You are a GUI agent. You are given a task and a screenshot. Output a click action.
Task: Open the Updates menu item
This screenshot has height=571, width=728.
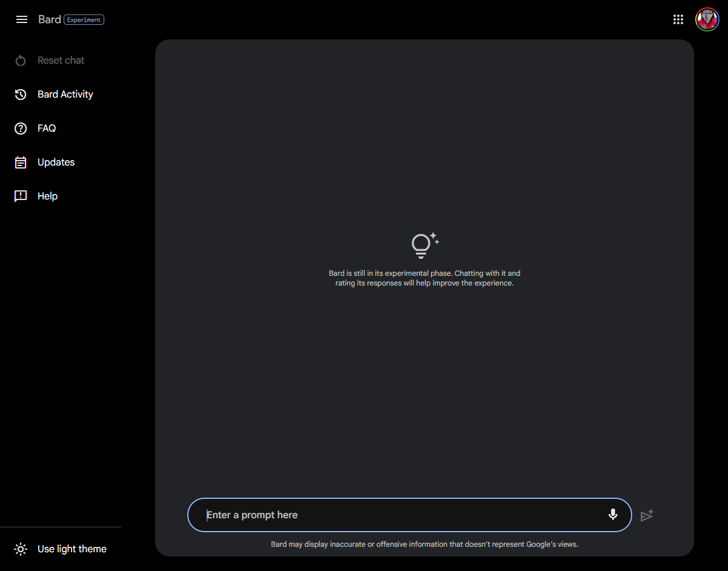56,162
